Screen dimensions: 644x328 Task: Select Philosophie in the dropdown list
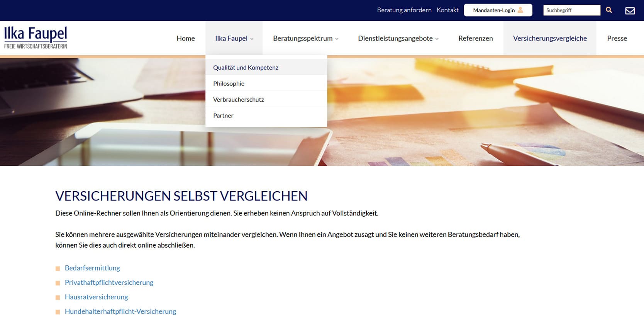point(229,83)
